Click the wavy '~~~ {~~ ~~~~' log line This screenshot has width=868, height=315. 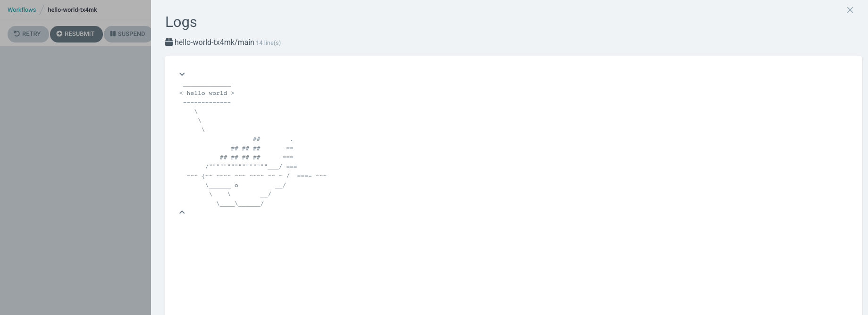(x=257, y=176)
